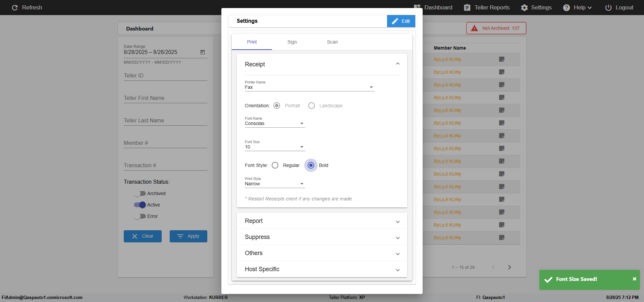Go to the next page of results
The image size is (644, 302).
tap(509, 267)
